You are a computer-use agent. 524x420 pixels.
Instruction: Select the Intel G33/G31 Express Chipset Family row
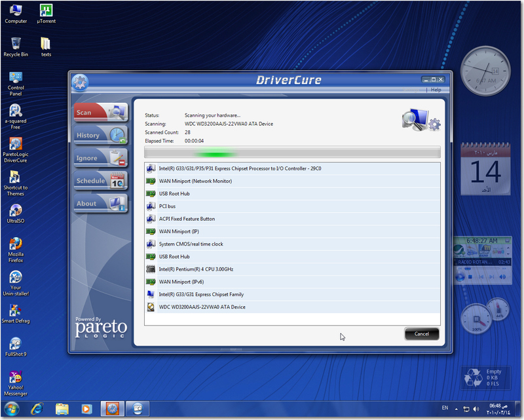[292, 294]
